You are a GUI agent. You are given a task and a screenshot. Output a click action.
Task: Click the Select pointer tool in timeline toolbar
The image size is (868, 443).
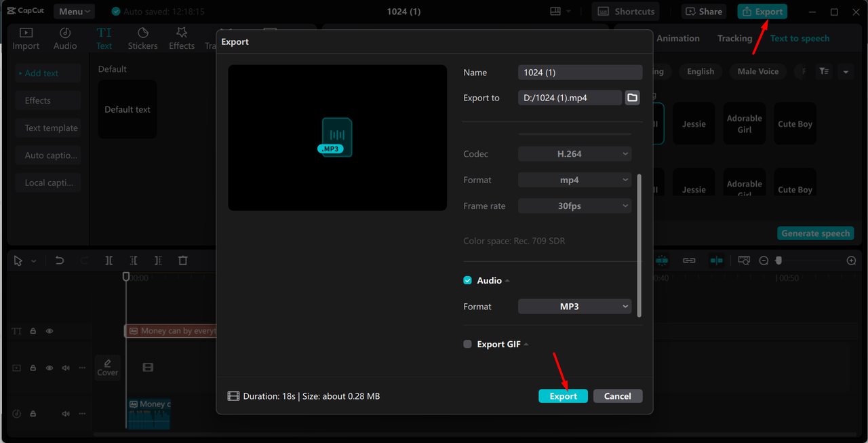coord(18,261)
